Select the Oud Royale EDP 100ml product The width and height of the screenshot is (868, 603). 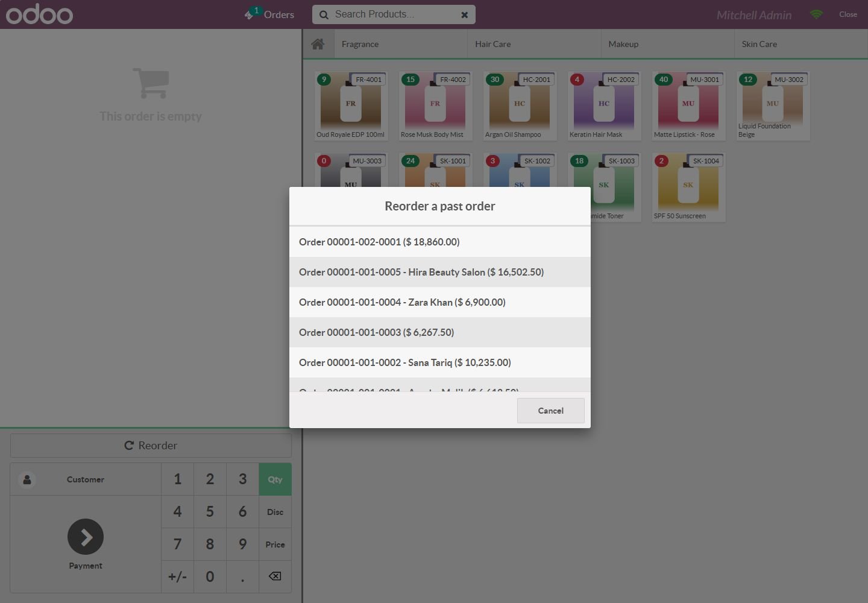[x=351, y=106]
